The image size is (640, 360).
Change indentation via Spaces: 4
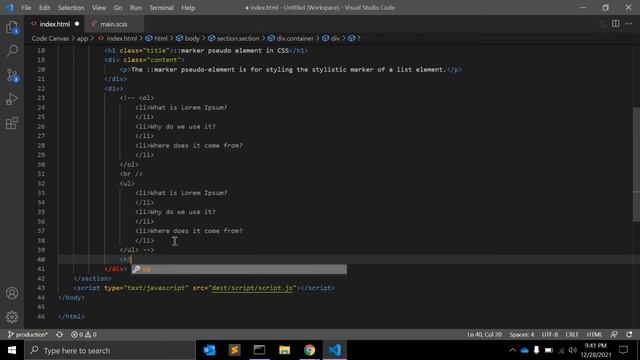pos(521,334)
